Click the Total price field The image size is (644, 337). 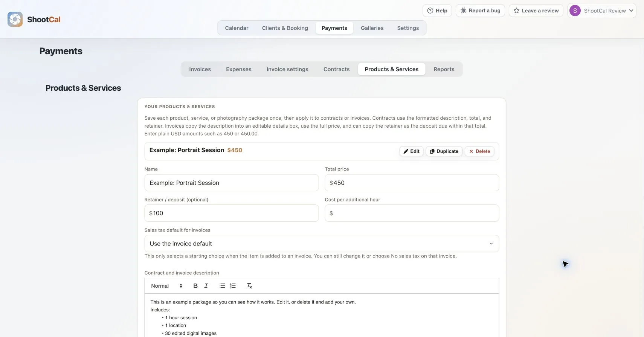(412, 183)
